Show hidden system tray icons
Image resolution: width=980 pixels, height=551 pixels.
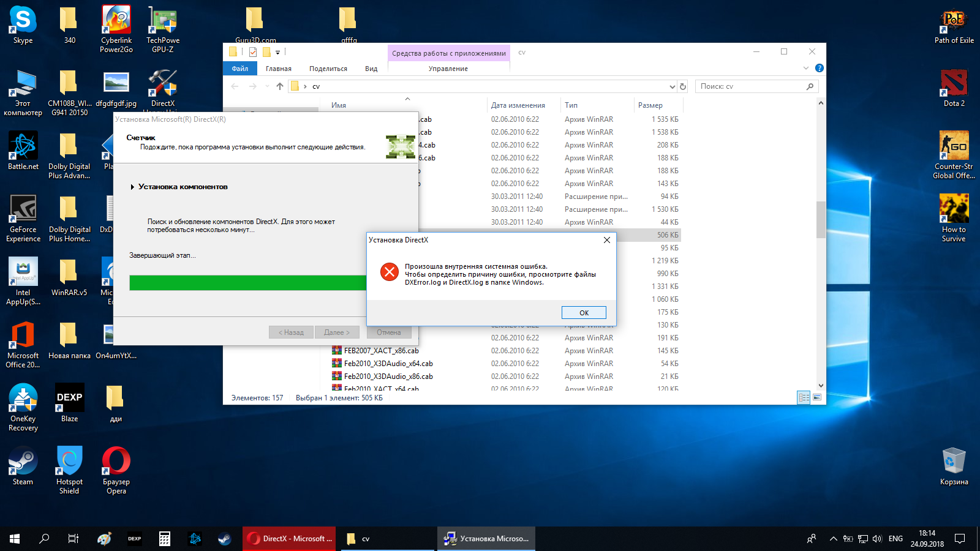point(833,539)
